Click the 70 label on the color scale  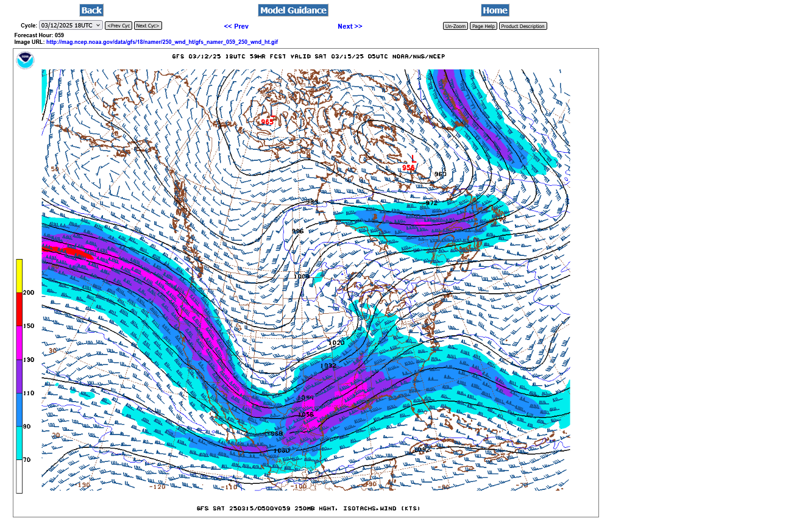click(27, 460)
